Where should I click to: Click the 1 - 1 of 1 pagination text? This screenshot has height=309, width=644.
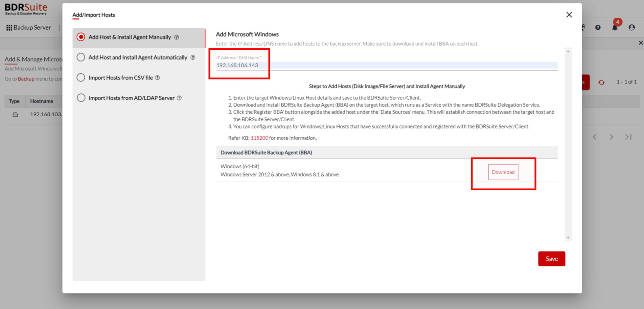[626, 82]
